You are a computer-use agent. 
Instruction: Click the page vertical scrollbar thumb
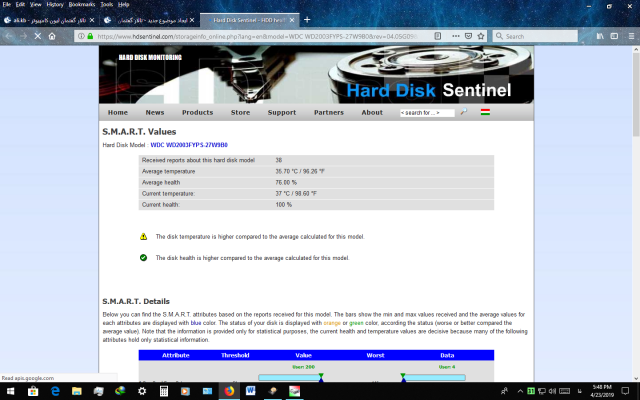pyautogui.click(x=636, y=95)
